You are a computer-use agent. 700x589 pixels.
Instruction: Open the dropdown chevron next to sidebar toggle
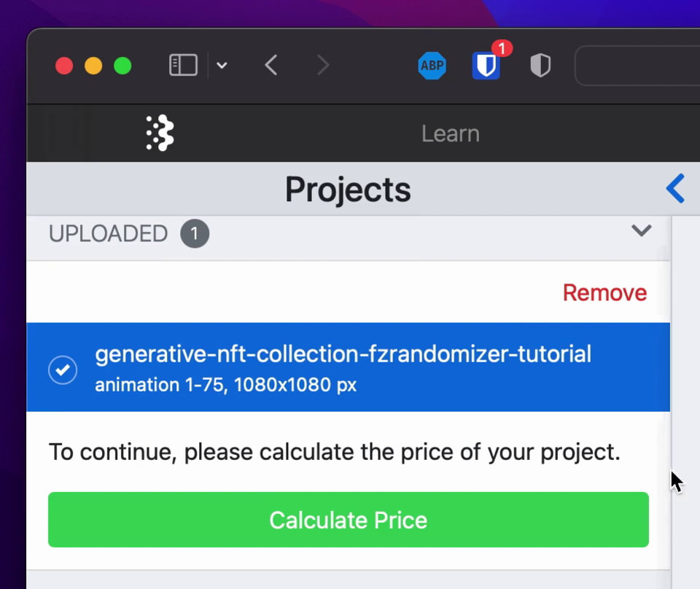point(222,66)
